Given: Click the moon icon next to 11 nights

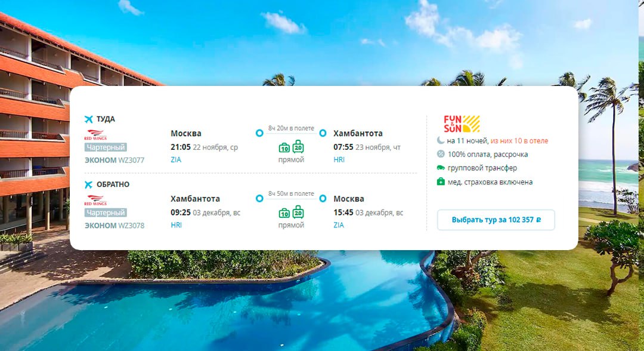Looking at the screenshot, I should (x=441, y=140).
